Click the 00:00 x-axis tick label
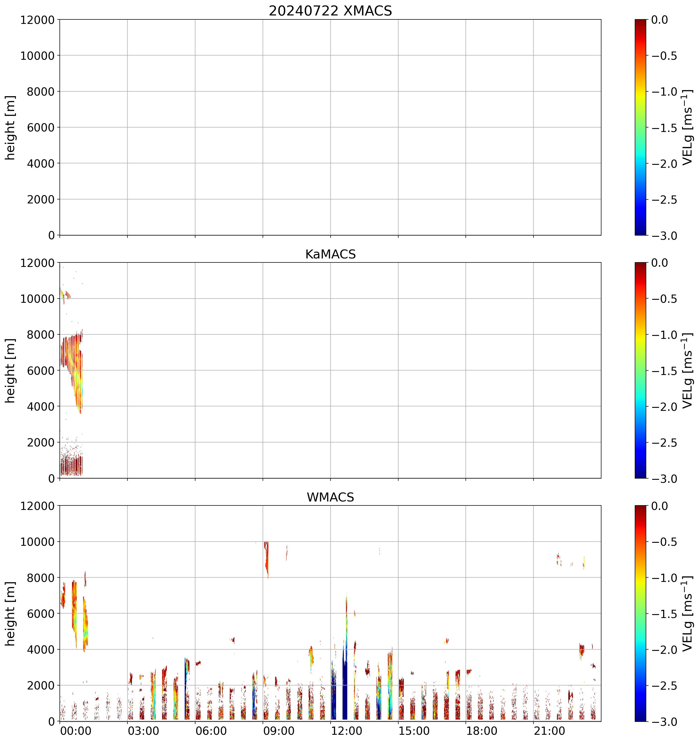The image size is (700, 742). pyautogui.click(x=76, y=731)
